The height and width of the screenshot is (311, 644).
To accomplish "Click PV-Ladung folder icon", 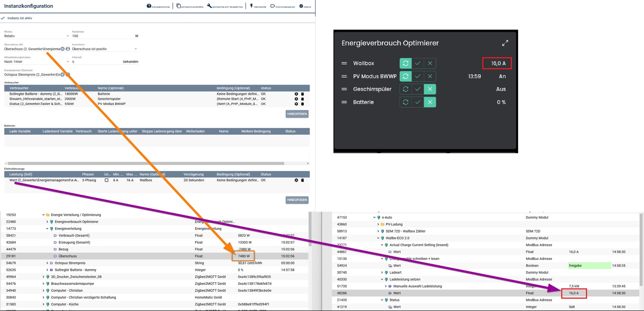I will 382,225.
